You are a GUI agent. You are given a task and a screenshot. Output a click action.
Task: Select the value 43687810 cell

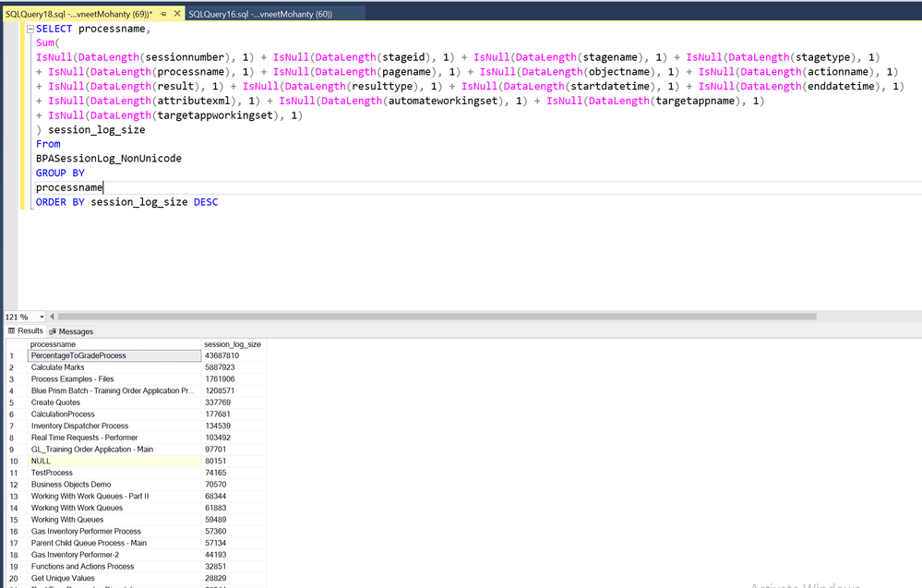click(x=233, y=355)
